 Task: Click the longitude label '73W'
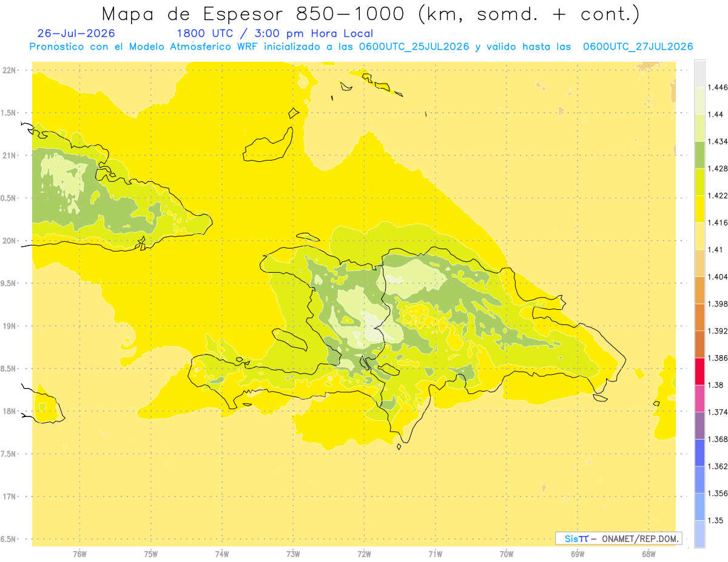293,554
